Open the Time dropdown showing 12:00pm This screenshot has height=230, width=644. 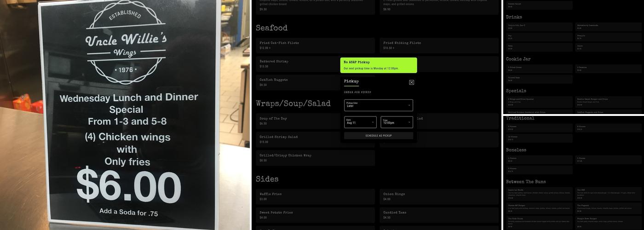pyautogui.click(x=397, y=122)
